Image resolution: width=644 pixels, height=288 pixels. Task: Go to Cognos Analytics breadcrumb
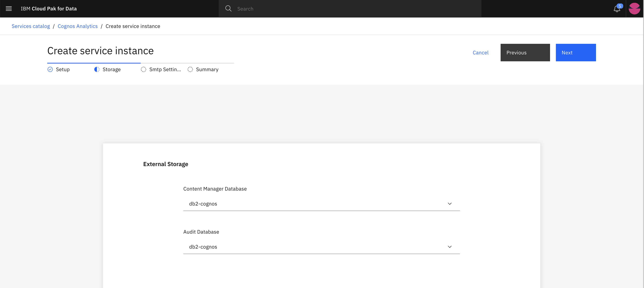tap(78, 26)
